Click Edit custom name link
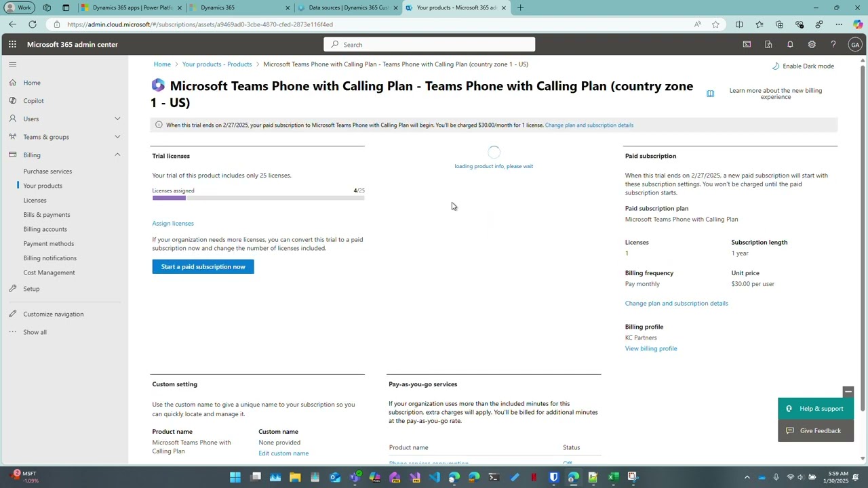This screenshot has height=488, width=868. (x=283, y=453)
